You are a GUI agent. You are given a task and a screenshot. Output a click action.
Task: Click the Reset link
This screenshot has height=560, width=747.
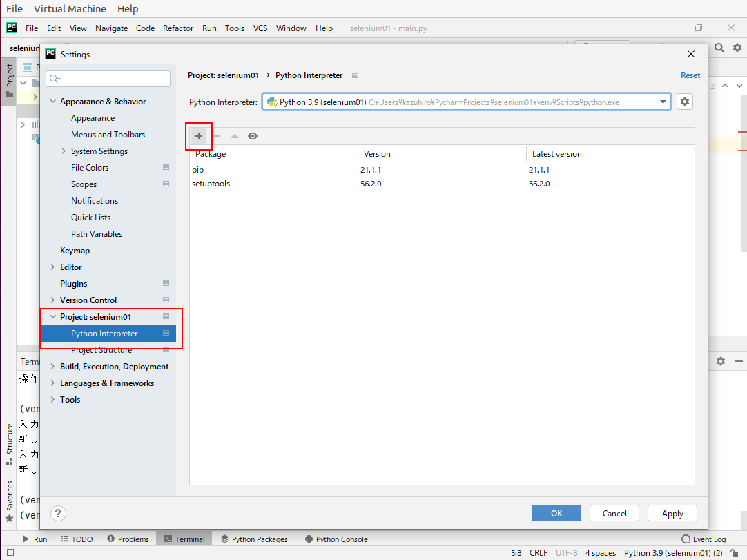click(690, 75)
